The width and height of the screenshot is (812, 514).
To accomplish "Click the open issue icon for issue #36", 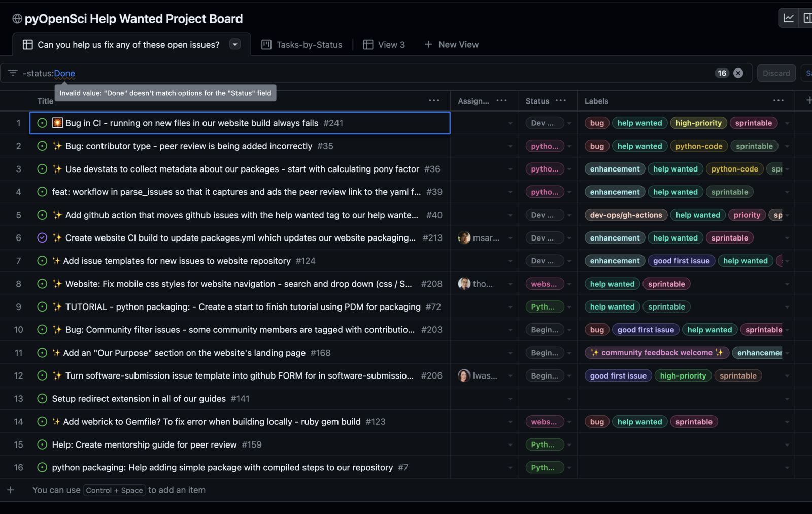I will 43,169.
